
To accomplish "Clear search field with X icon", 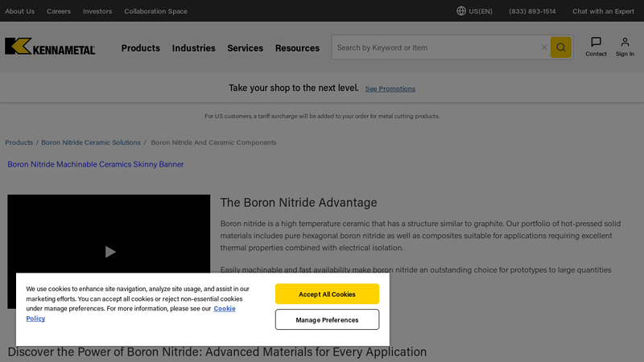I will (x=544, y=47).
